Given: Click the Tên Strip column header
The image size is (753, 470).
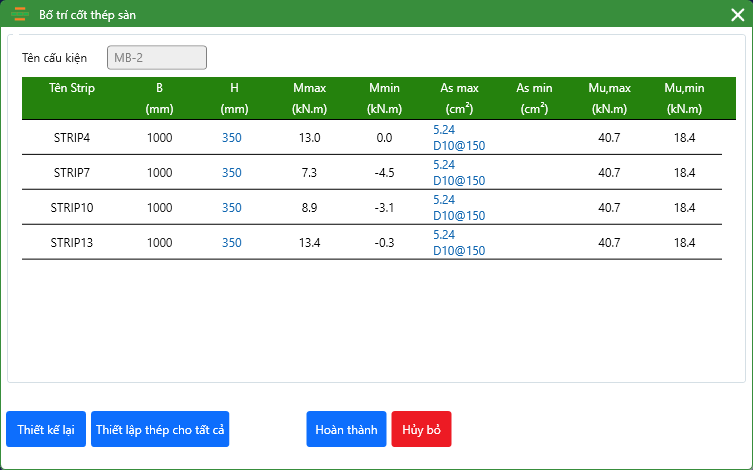Looking at the screenshot, I should (72, 88).
